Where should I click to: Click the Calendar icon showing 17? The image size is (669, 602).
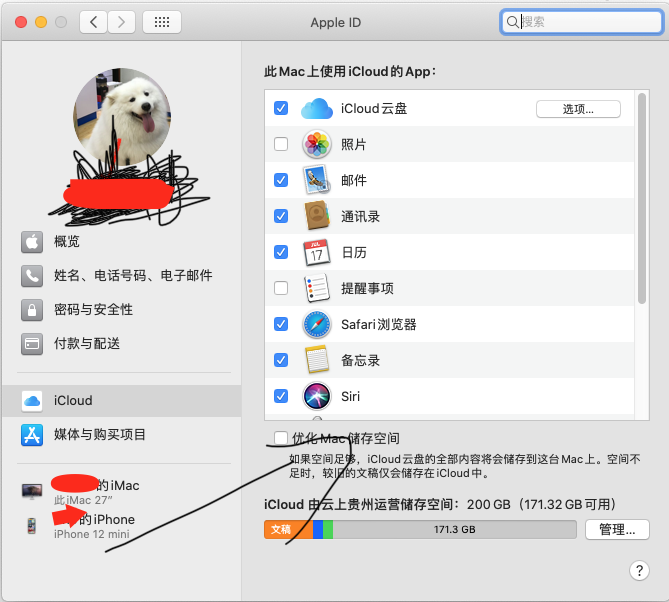(x=317, y=252)
